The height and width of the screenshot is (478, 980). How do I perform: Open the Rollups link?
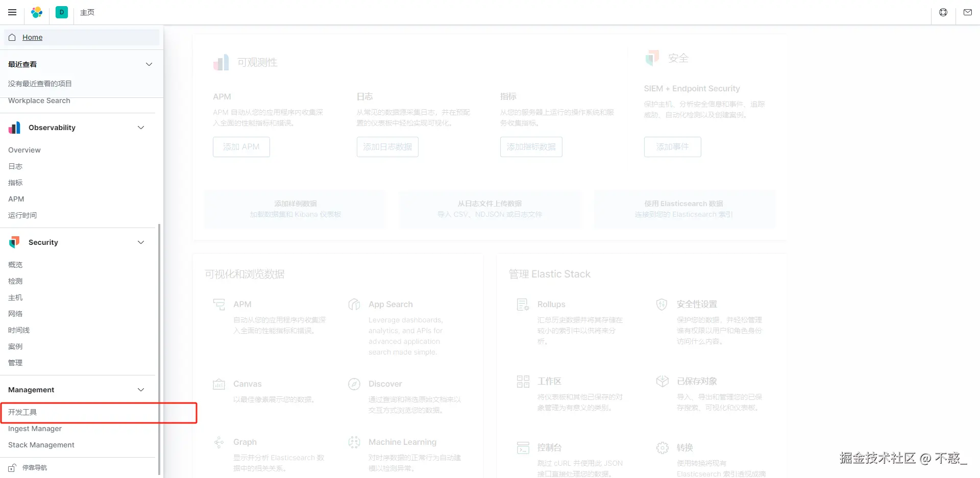click(551, 305)
